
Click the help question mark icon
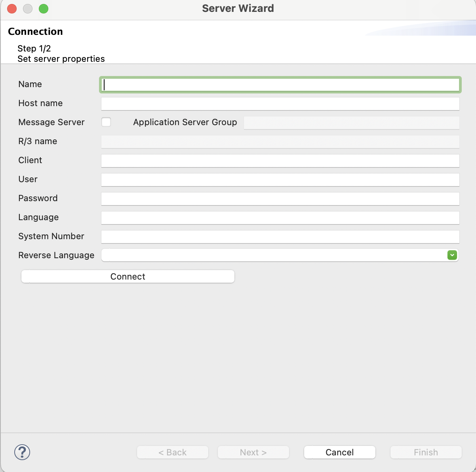22,452
